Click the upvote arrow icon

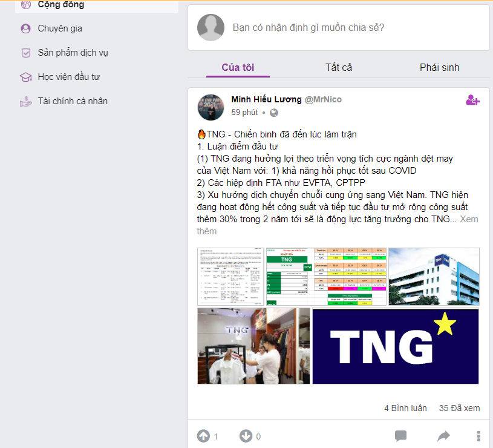[x=203, y=436]
